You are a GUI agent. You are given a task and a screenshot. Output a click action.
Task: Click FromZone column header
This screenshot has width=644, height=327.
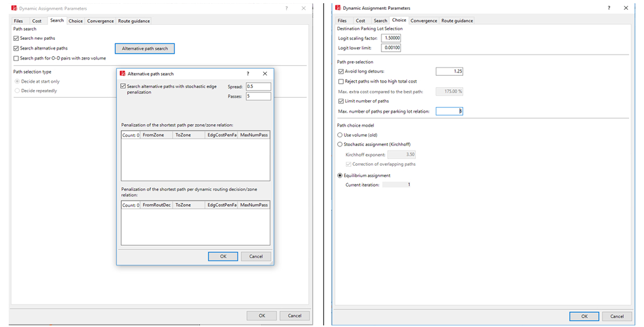tap(157, 135)
